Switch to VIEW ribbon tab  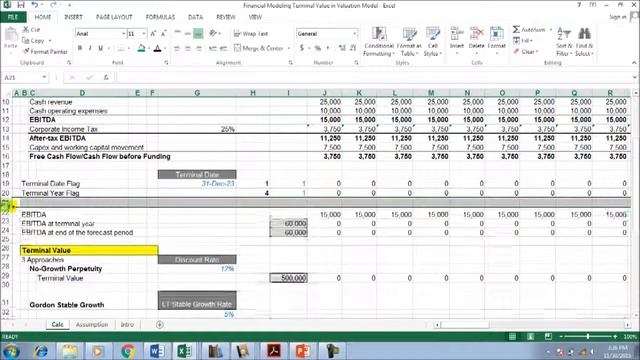pyautogui.click(x=255, y=17)
